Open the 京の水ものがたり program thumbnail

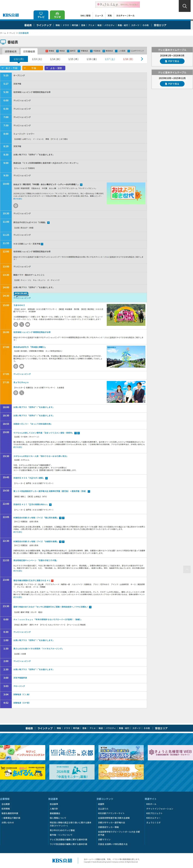[126, 356]
